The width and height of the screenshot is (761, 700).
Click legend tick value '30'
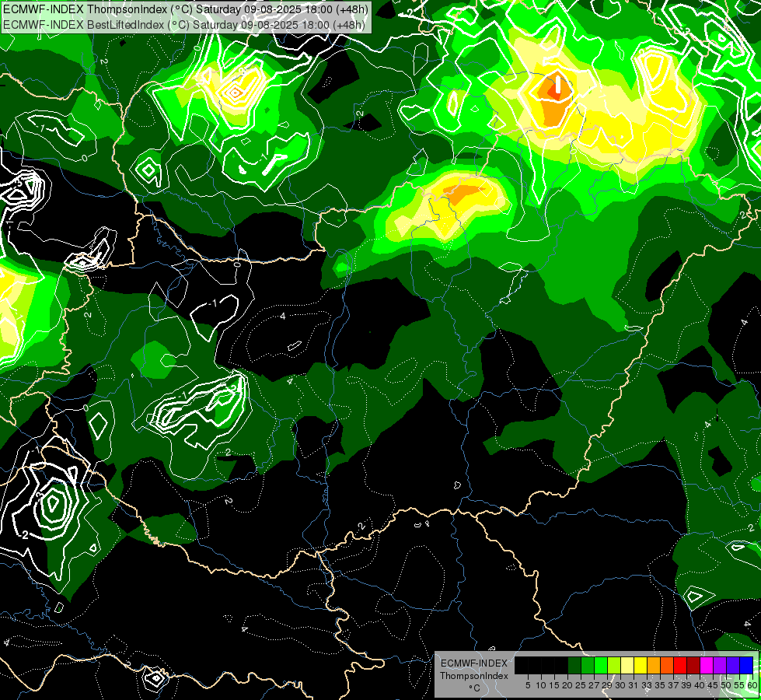click(620, 685)
